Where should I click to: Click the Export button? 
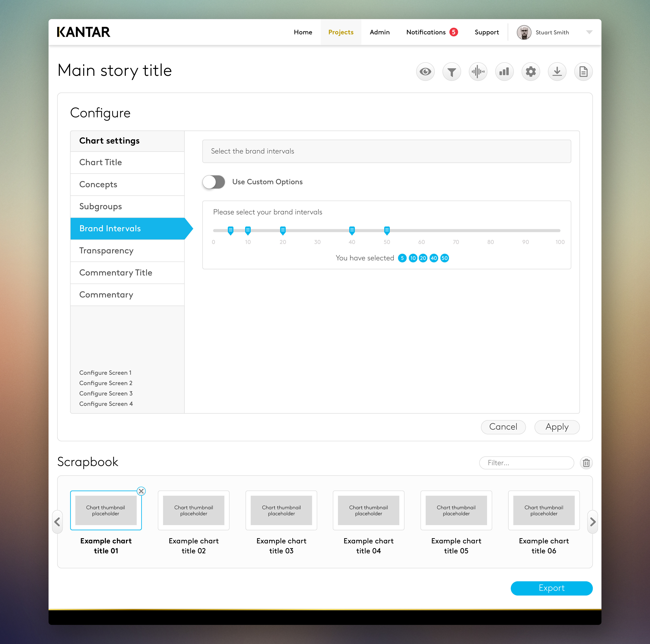pos(551,588)
